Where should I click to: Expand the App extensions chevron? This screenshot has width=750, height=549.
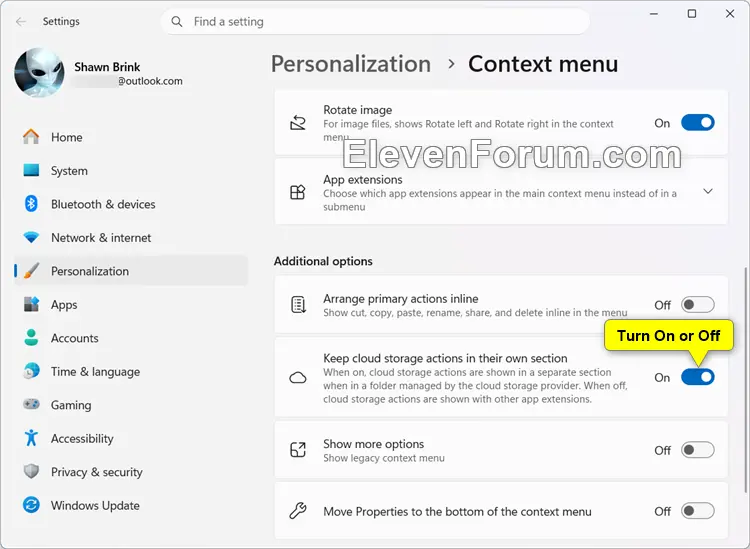tap(708, 191)
